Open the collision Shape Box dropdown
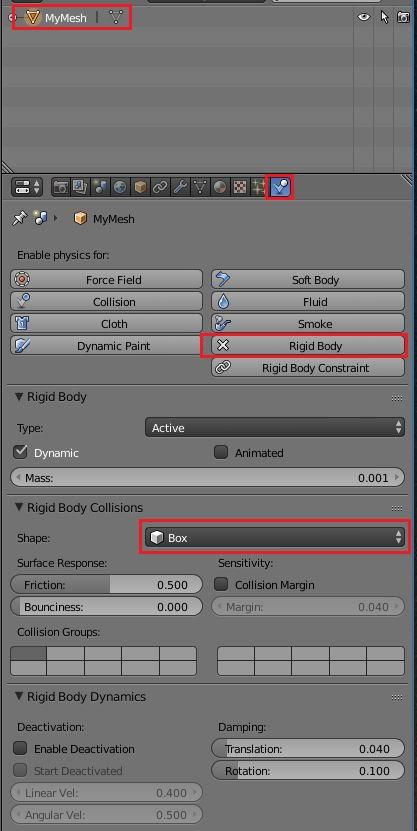The width and height of the screenshot is (417, 831). click(274, 538)
